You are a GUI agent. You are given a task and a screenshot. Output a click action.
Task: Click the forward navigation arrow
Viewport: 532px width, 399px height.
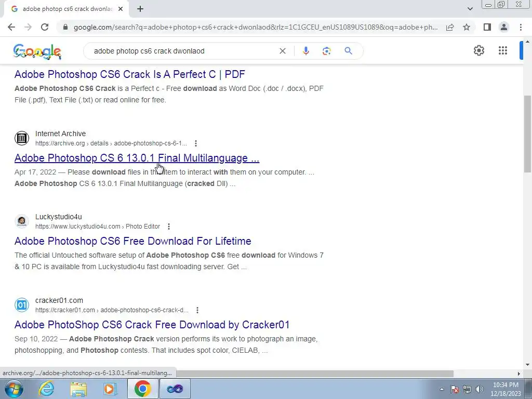[28, 27]
